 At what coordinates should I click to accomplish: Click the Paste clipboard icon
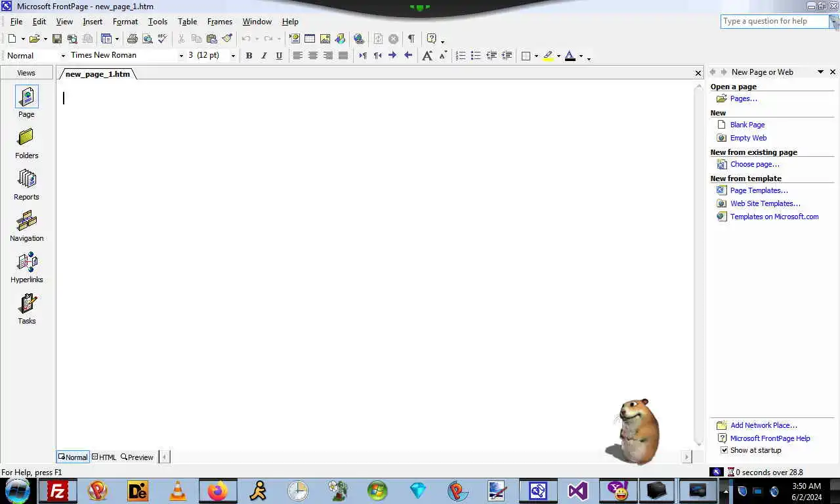[212, 39]
